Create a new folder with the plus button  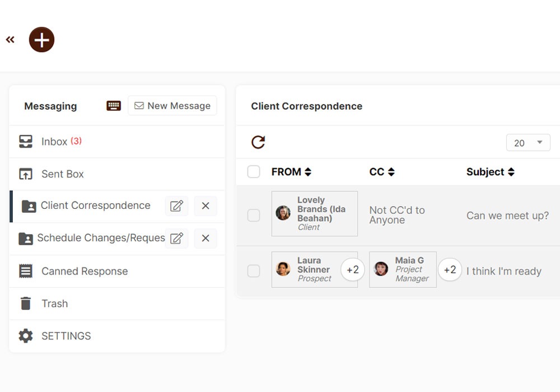(x=41, y=39)
